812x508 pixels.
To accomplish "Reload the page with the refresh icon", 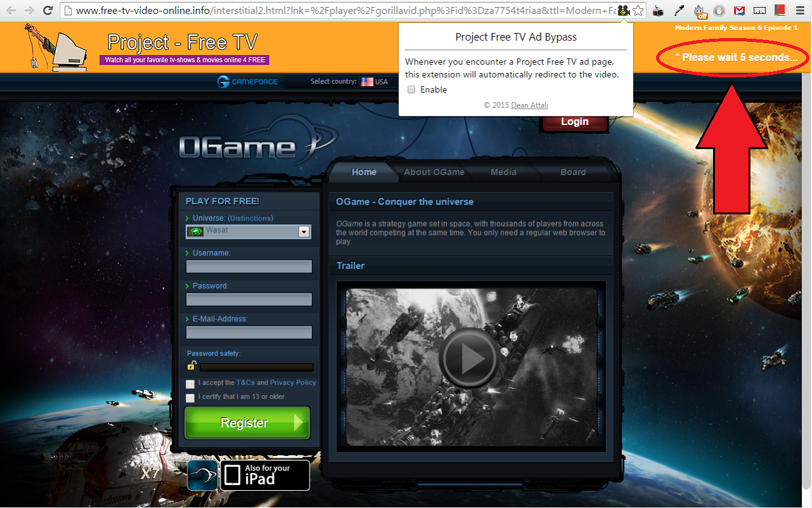I will [x=48, y=11].
